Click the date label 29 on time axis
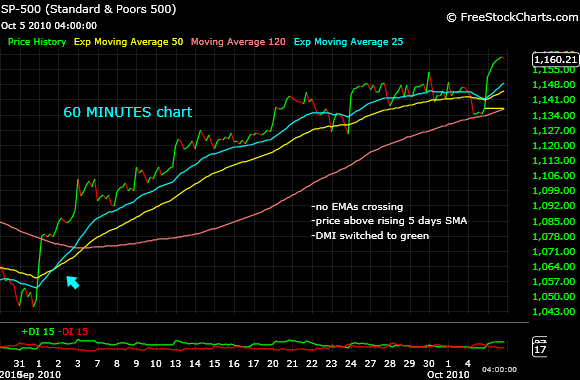This screenshot has width=580, height=380. [409, 364]
